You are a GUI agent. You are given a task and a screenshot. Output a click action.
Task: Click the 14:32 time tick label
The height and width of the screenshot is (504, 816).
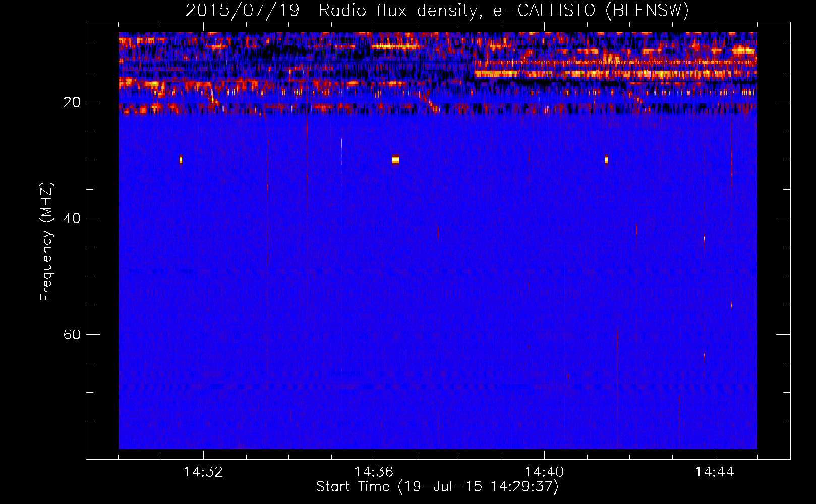coord(203,472)
